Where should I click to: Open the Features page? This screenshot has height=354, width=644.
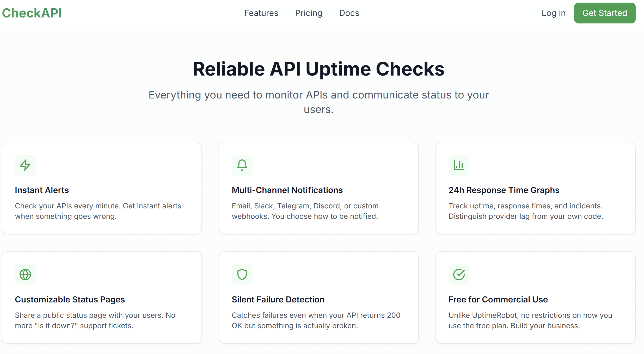[261, 13]
